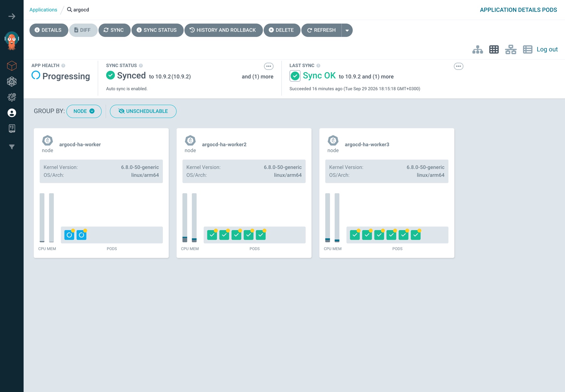Open the Applications cube icon in sidebar

coord(12,66)
